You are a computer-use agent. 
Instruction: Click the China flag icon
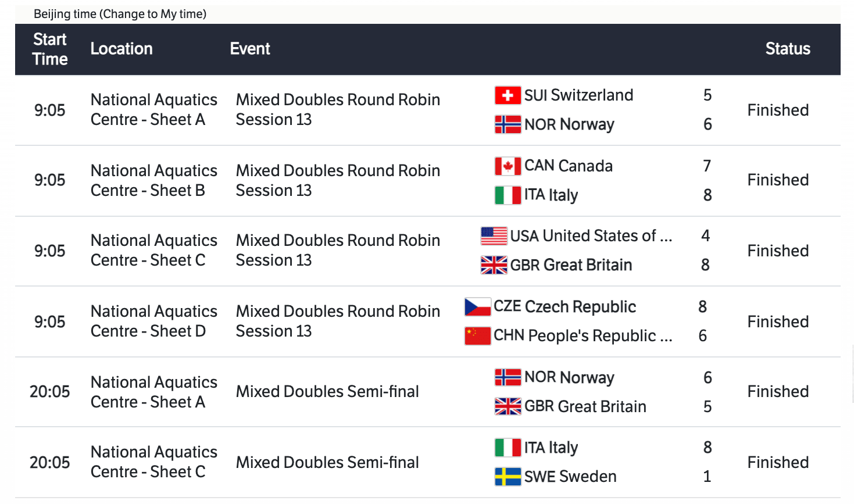click(x=477, y=336)
